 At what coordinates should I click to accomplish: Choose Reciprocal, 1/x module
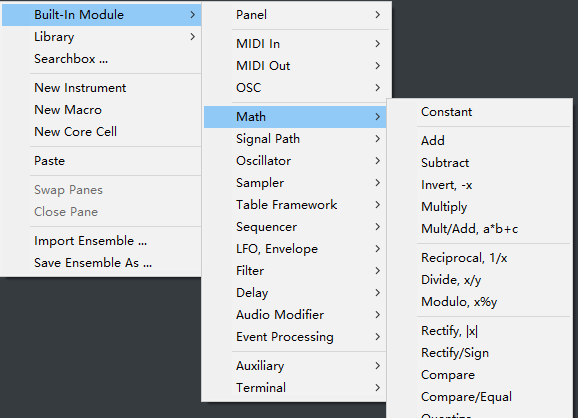point(480,258)
